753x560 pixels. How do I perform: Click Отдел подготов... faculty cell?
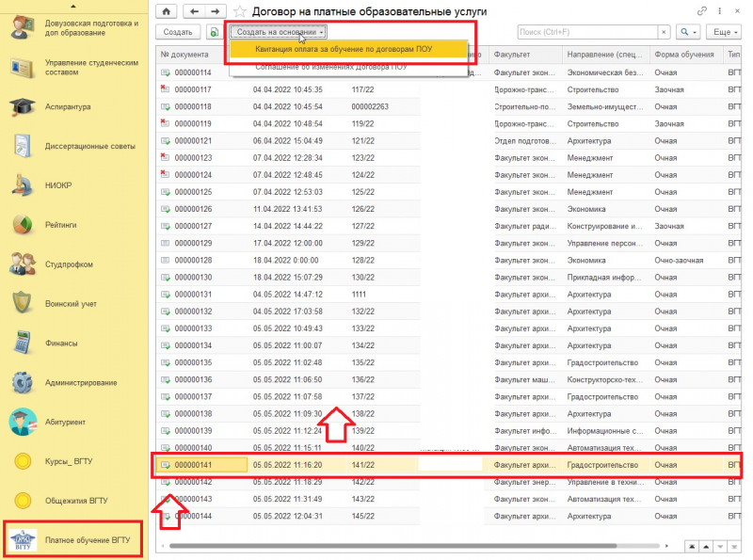click(525, 141)
